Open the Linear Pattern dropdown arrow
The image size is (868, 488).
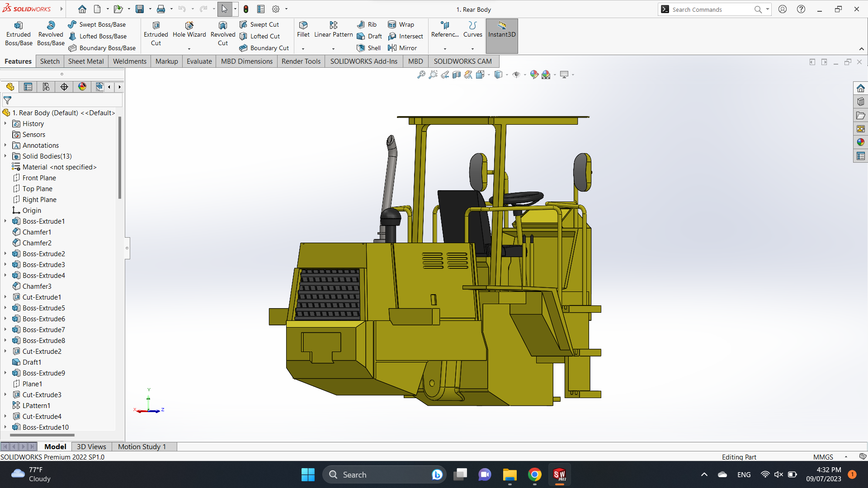click(x=333, y=49)
